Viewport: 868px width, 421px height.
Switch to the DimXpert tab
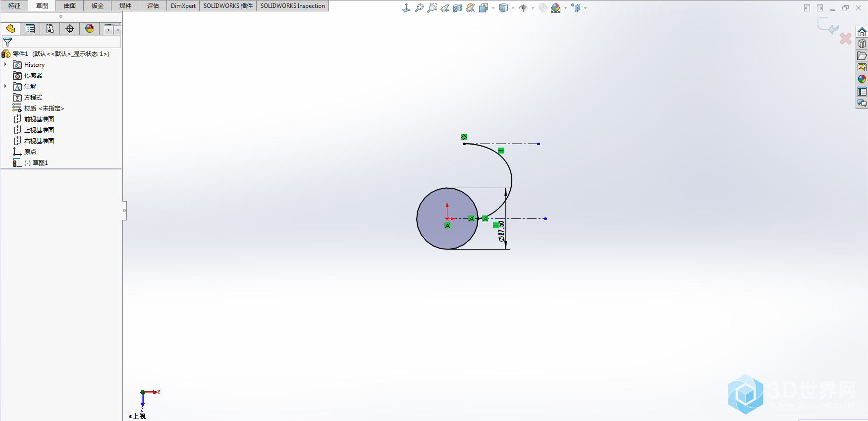point(183,6)
